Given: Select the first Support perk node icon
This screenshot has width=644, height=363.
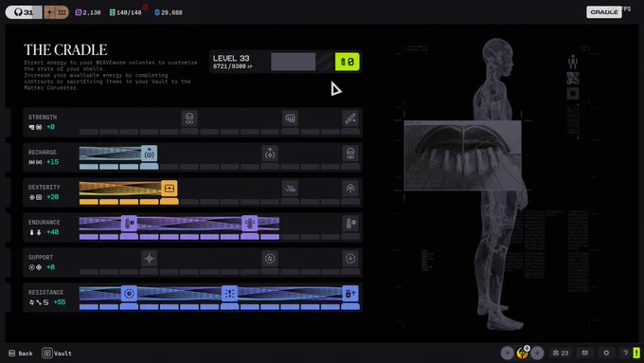Looking at the screenshot, I should 149,259.
